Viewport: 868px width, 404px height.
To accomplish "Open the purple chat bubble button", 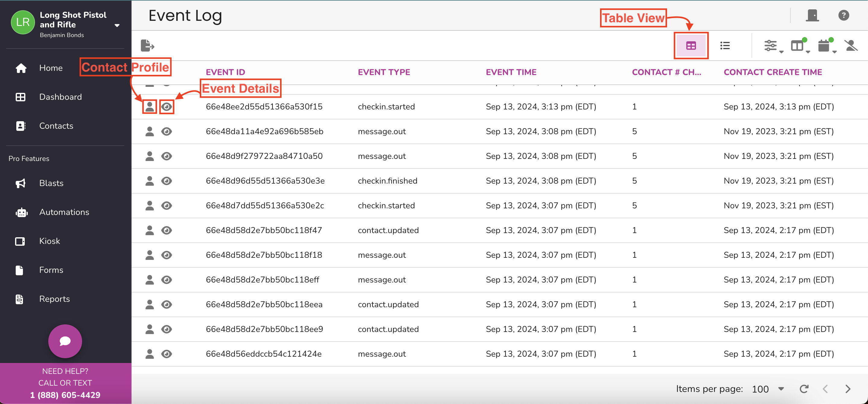I will coord(65,341).
